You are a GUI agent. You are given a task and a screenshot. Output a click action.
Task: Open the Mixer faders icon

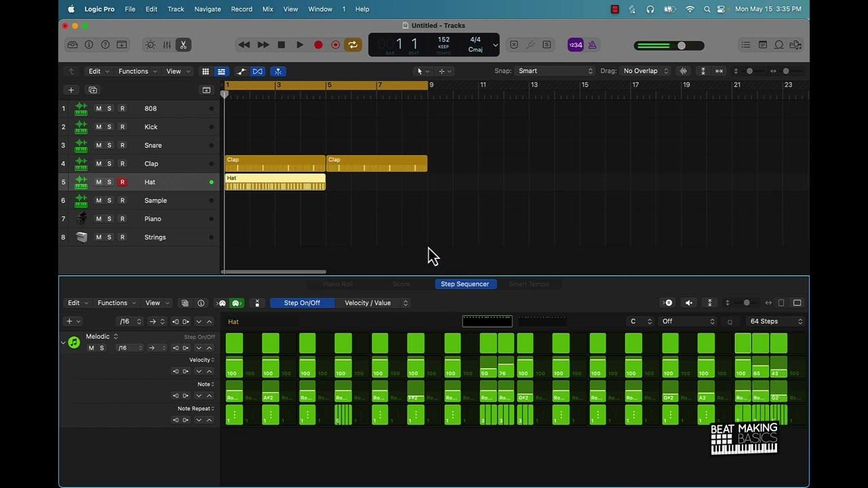(x=167, y=45)
